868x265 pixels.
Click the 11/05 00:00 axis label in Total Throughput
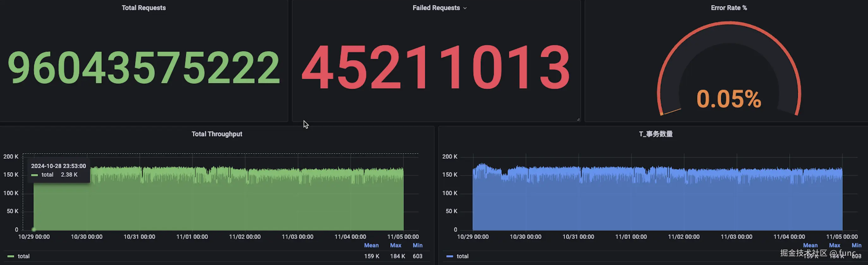click(403, 237)
